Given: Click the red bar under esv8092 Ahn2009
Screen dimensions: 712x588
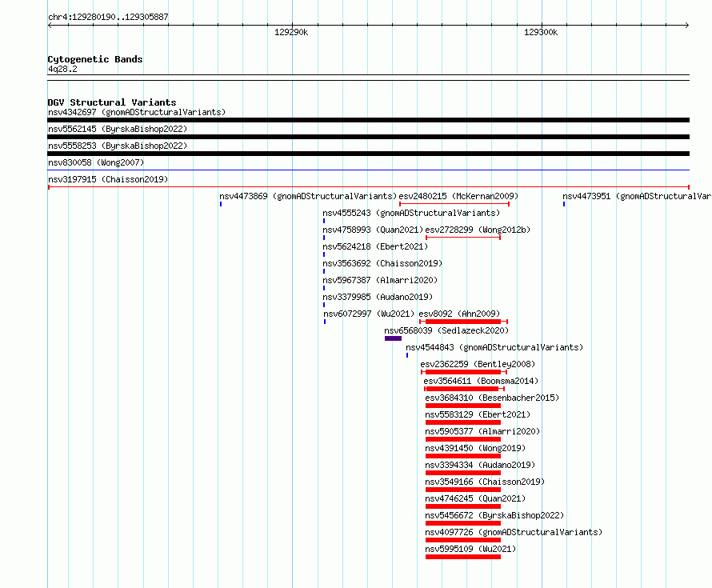Looking at the screenshot, I should (x=463, y=322).
